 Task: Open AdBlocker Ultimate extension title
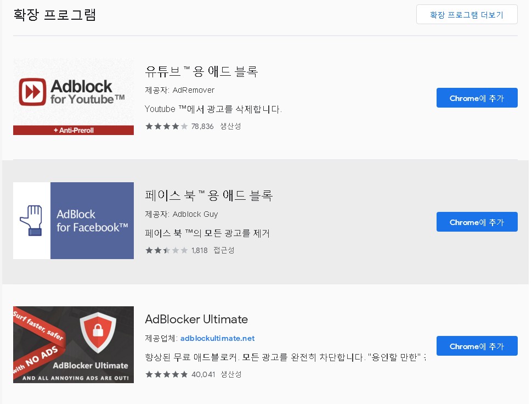pyautogui.click(x=196, y=319)
